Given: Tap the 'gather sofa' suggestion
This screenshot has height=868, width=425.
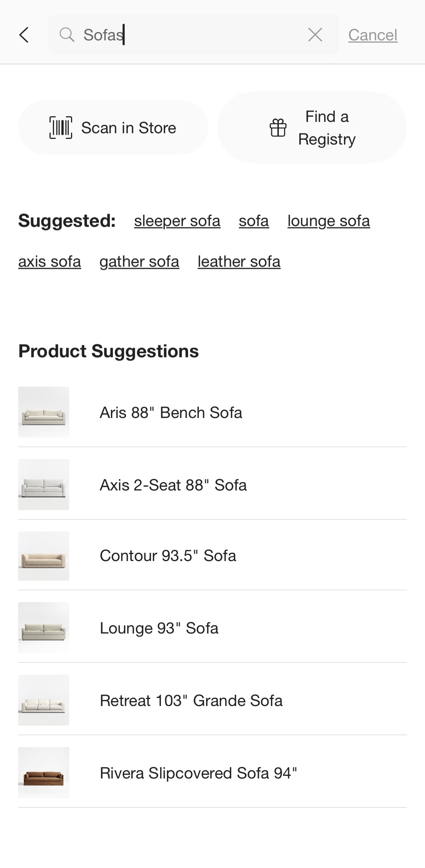Looking at the screenshot, I should [x=139, y=262].
